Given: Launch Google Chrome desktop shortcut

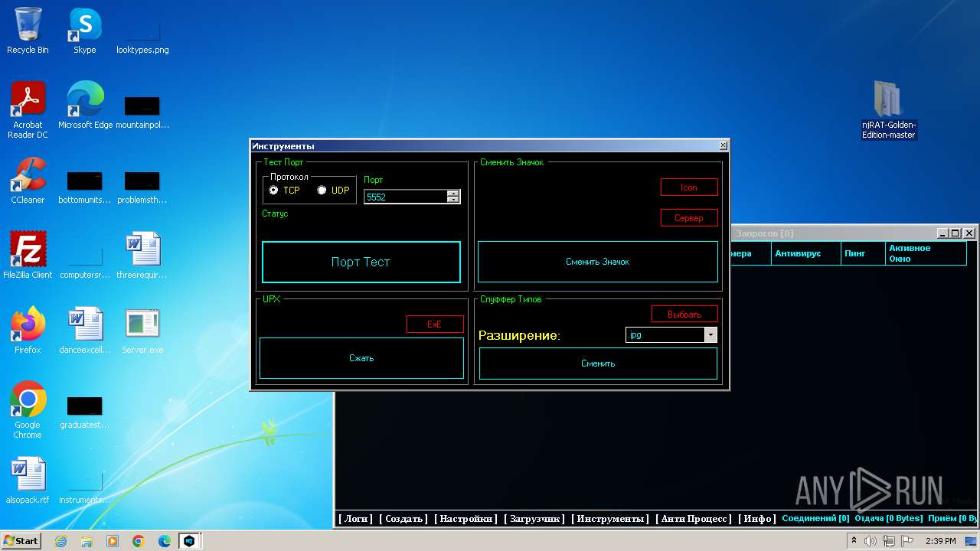Looking at the screenshot, I should (28, 411).
